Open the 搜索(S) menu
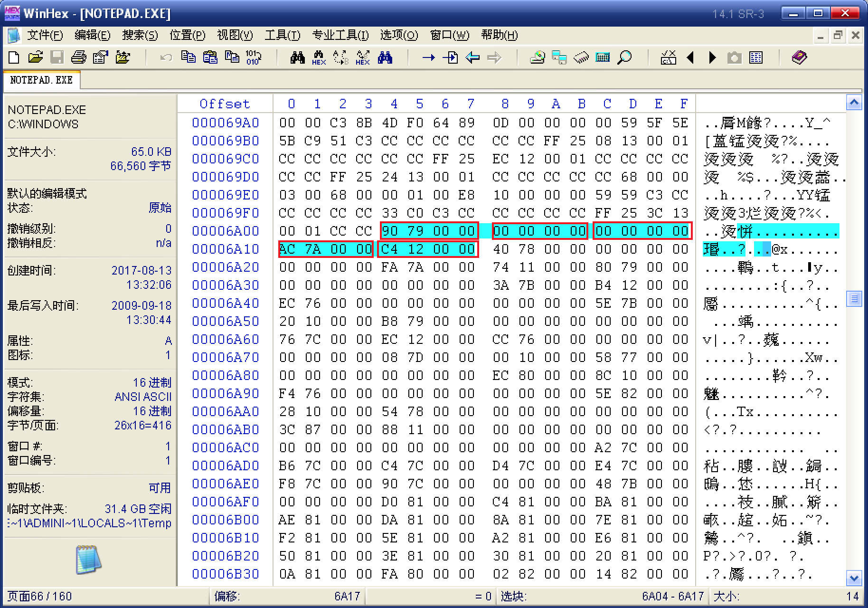The height and width of the screenshot is (608, 868). coord(140,35)
